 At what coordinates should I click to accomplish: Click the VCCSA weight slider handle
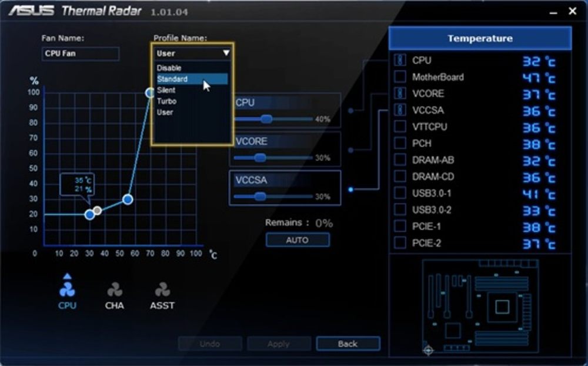[260, 197]
